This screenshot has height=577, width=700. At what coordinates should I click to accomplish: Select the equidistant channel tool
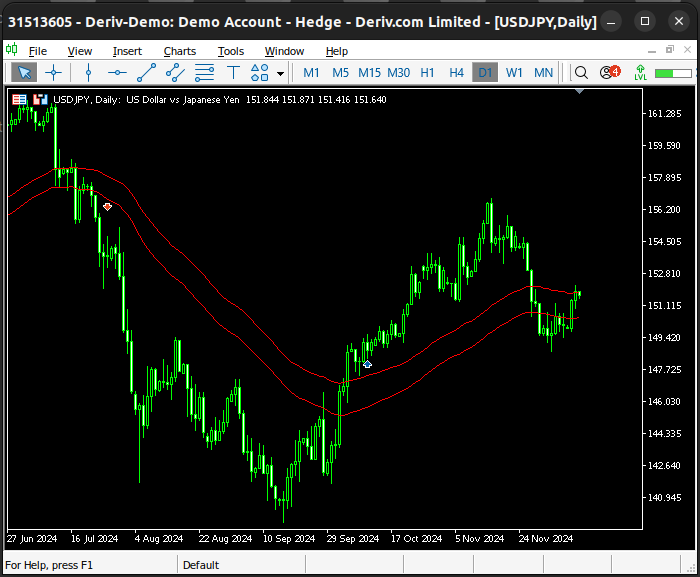tap(175, 72)
